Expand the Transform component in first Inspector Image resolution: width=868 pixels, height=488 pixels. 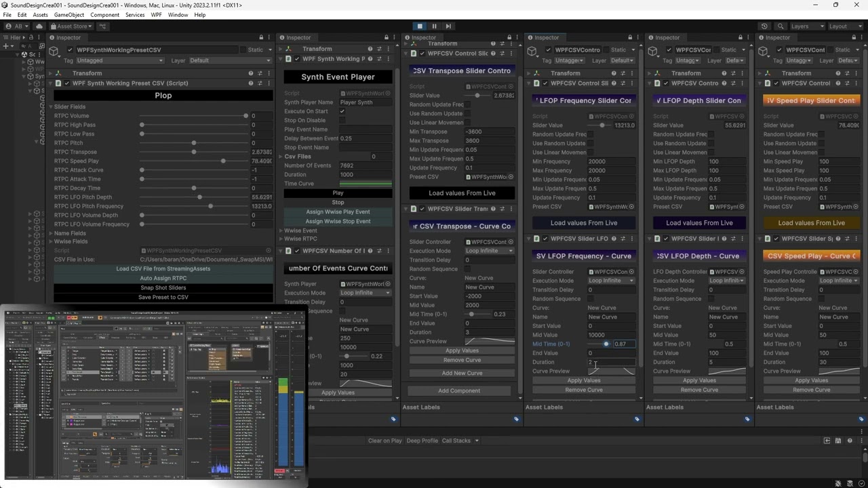click(x=52, y=73)
